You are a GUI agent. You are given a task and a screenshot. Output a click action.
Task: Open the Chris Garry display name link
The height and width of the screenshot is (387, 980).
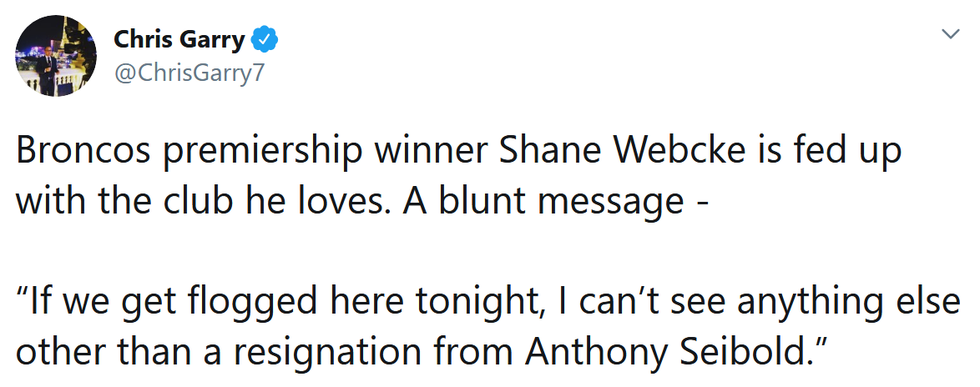click(x=179, y=40)
